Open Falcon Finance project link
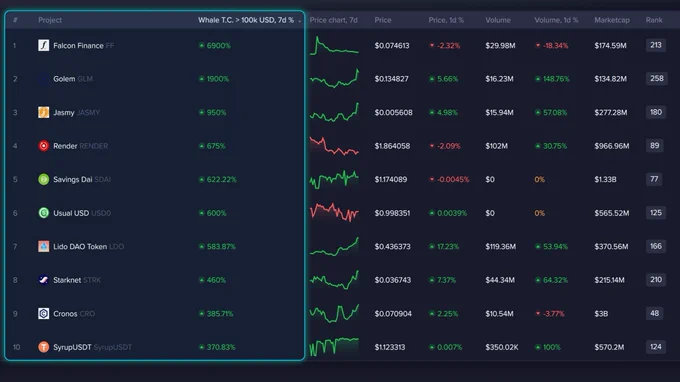The image size is (680, 382). (x=83, y=46)
